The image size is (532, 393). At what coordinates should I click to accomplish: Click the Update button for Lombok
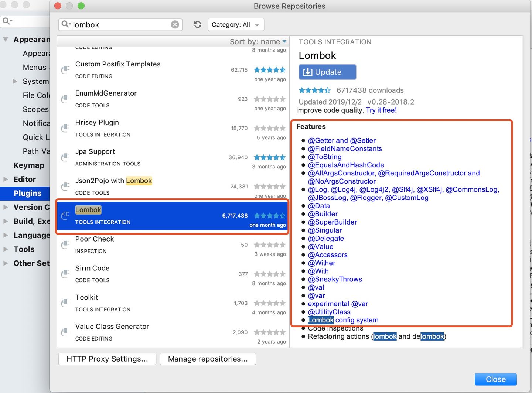pyautogui.click(x=327, y=72)
